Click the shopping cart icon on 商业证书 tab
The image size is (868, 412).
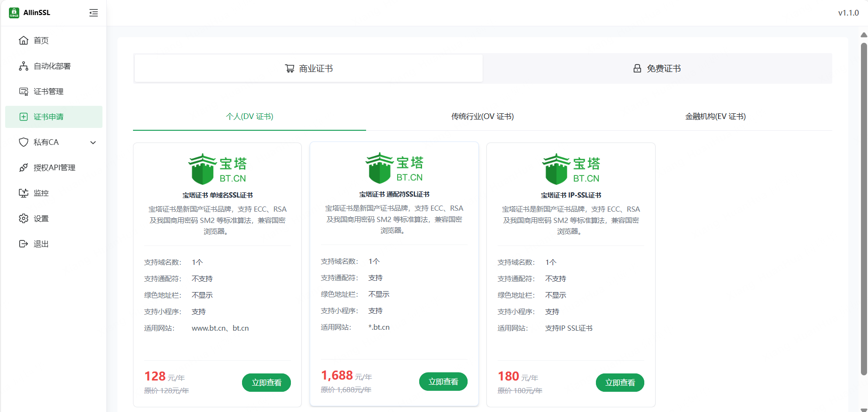290,69
